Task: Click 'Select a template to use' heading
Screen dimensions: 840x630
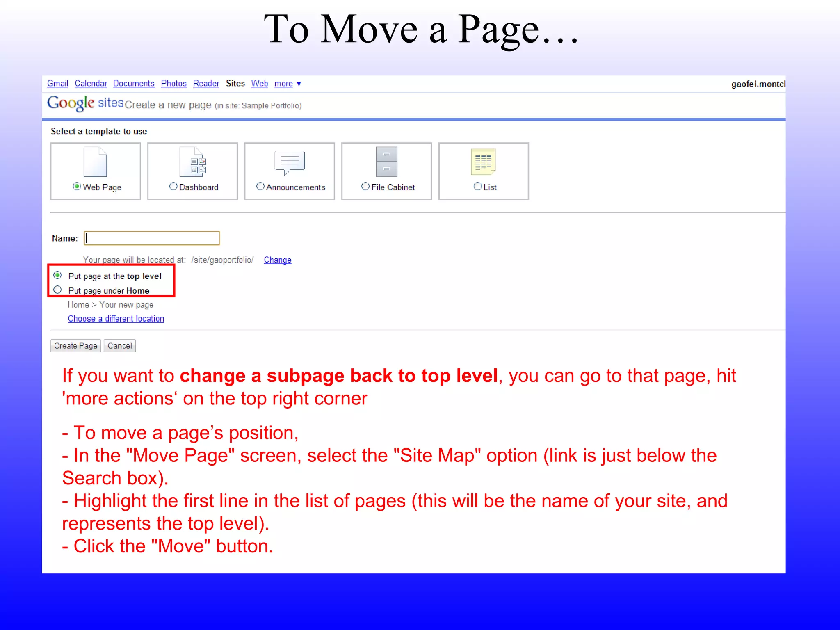Action: 99,131
